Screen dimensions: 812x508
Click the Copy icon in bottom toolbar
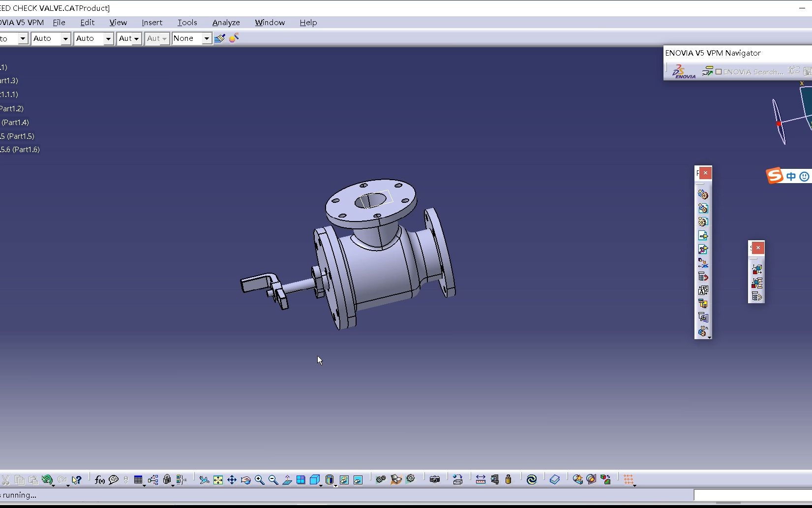(20, 479)
